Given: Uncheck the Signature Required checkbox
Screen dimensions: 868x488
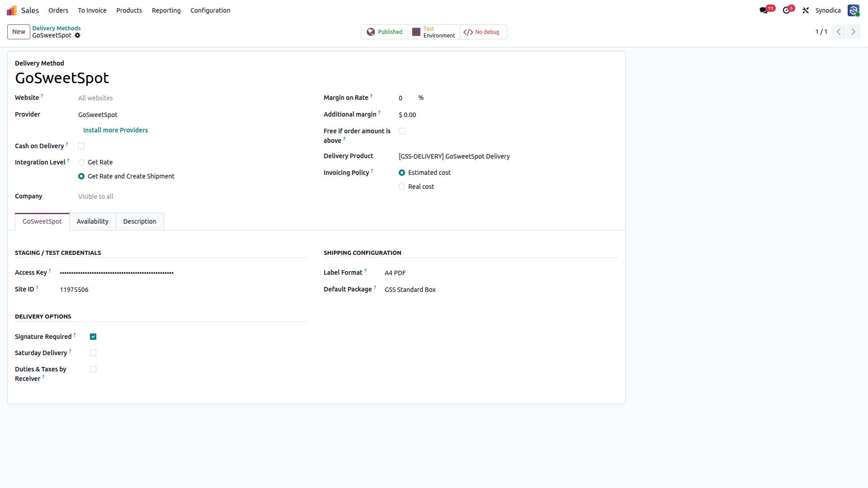Looking at the screenshot, I should pos(93,337).
